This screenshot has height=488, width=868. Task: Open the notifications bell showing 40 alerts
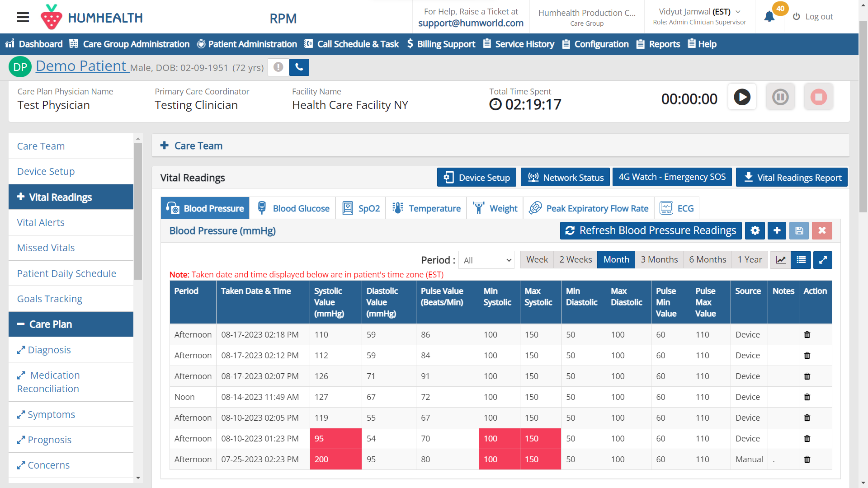tap(769, 17)
